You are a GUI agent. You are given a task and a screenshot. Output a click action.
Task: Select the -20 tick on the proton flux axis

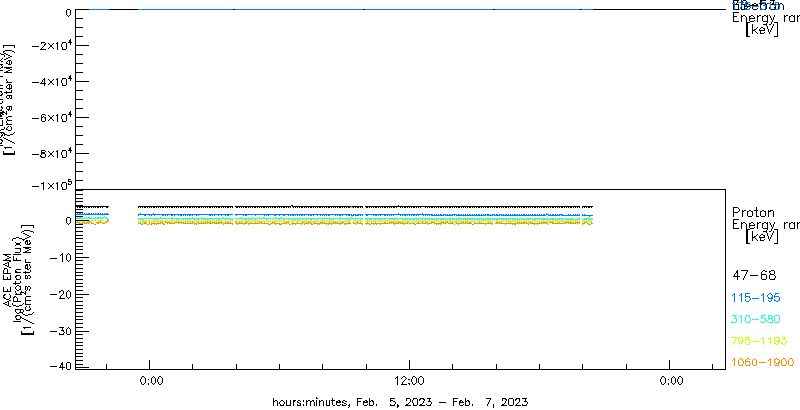click(x=60, y=294)
